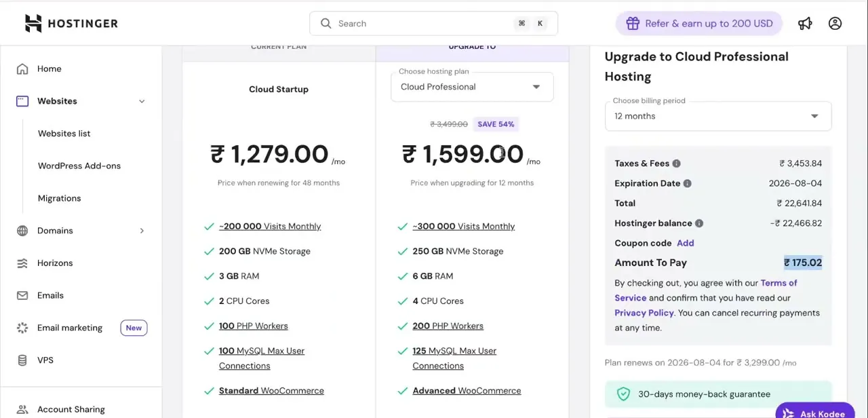The height and width of the screenshot is (418, 868).
Task: Open the Privacy Policy link
Action: click(644, 313)
